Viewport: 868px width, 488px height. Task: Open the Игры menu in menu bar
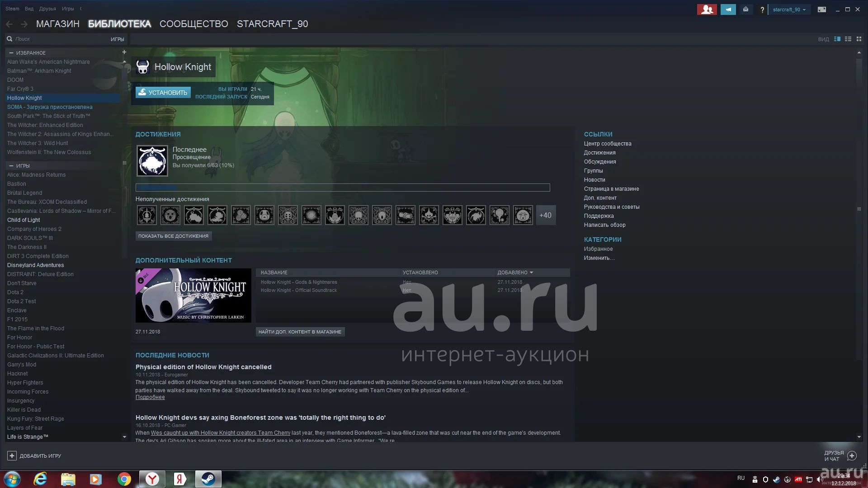pos(68,9)
